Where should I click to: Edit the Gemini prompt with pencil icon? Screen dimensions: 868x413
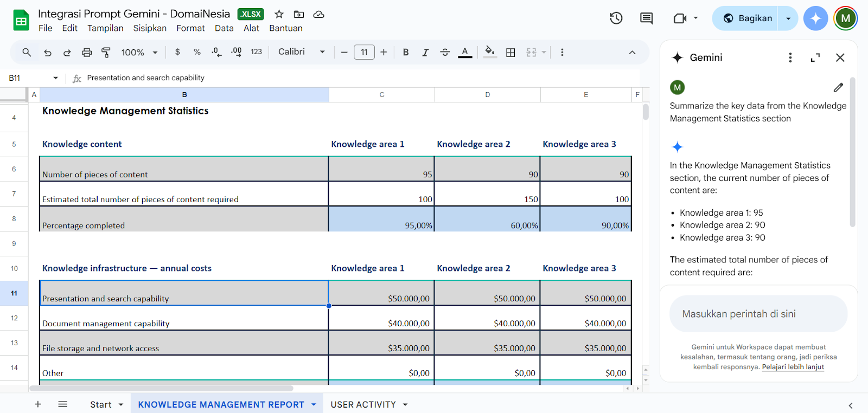[838, 87]
